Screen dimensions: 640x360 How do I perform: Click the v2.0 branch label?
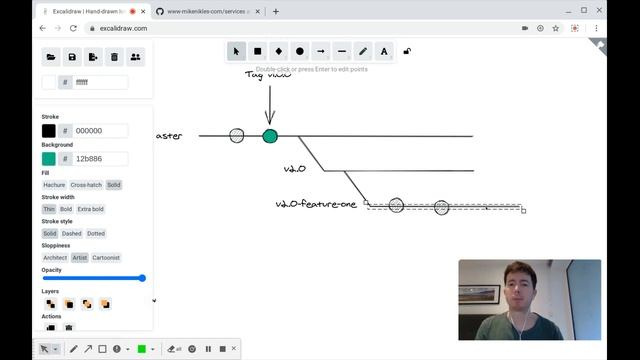pos(295,169)
